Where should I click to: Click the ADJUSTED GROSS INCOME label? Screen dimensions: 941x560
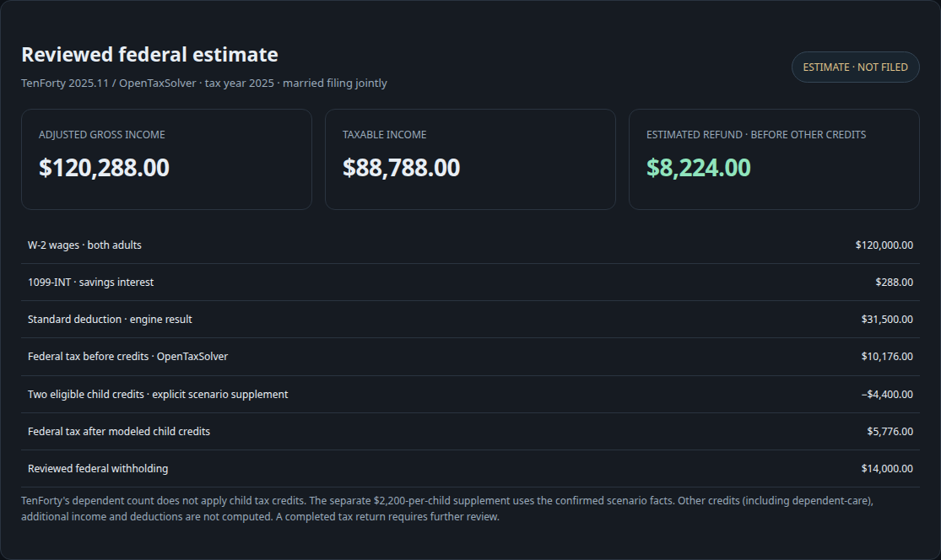[102, 135]
